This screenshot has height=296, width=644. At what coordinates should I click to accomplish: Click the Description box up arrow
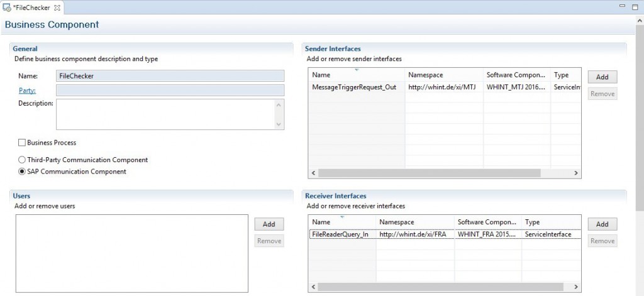tap(279, 104)
